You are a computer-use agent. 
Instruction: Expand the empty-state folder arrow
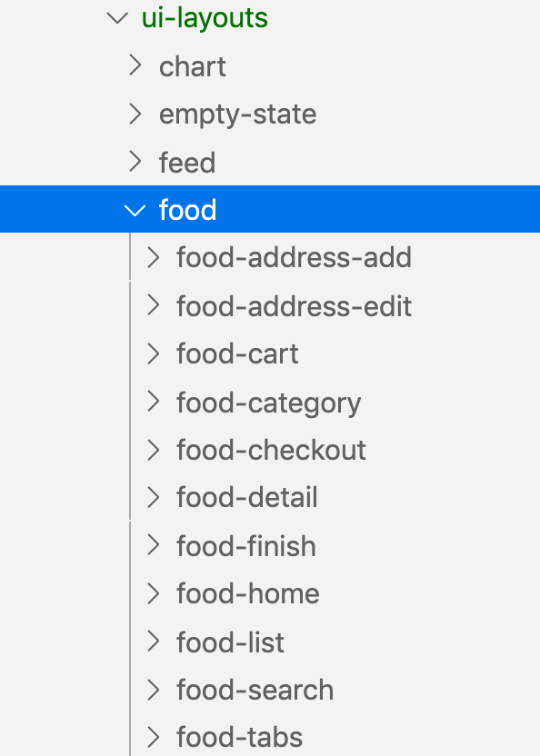(x=135, y=114)
